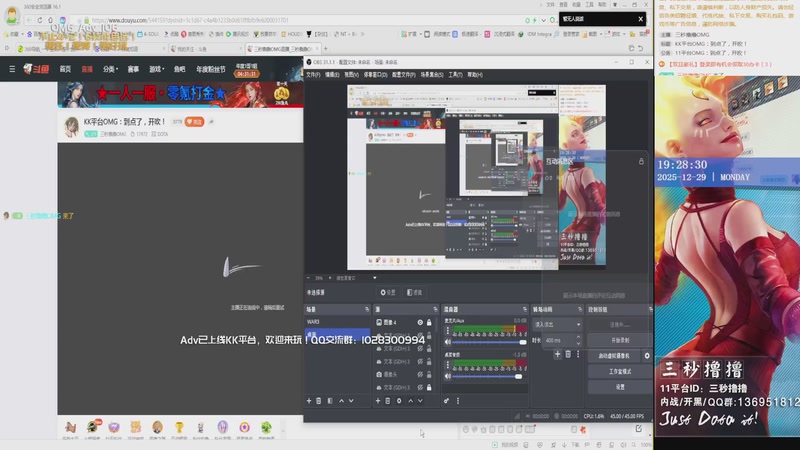Click the orange 关注 follow button
Screen dimensions: 800x450
pos(194,122)
